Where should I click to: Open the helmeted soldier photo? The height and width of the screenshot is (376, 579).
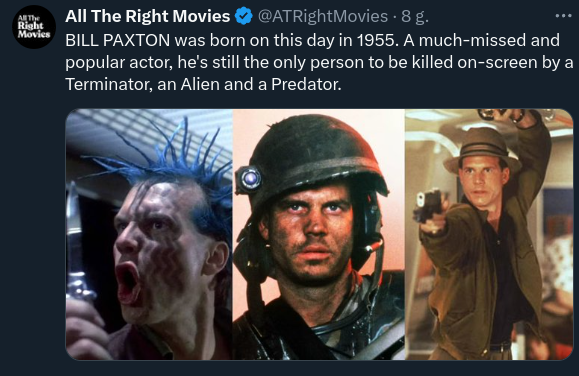click(319, 234)
